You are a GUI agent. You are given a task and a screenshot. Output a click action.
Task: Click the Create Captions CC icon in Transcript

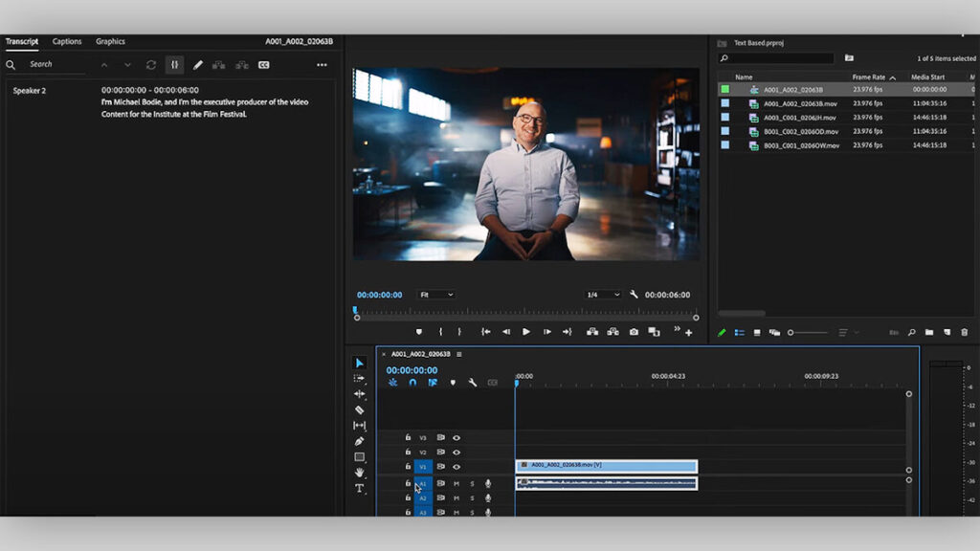tap(264, 65)
